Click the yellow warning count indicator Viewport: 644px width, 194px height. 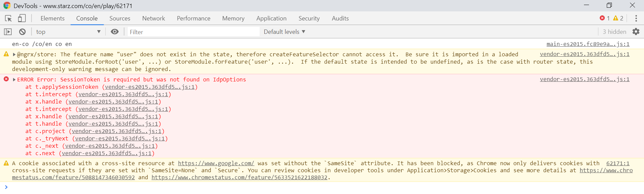tap(618, 18)
